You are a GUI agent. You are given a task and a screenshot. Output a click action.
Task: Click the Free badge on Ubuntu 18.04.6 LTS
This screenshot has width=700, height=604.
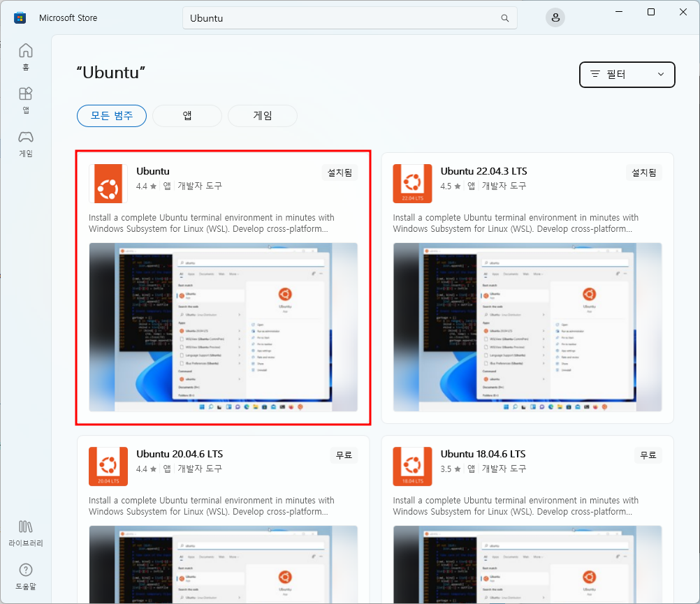(648, 455)
